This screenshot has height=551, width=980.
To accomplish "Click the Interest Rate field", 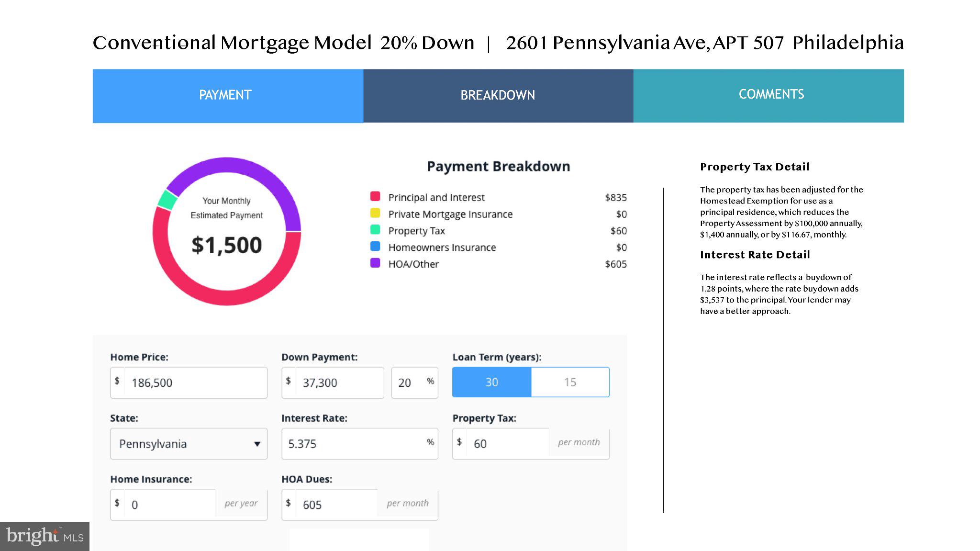I will 360,444.
